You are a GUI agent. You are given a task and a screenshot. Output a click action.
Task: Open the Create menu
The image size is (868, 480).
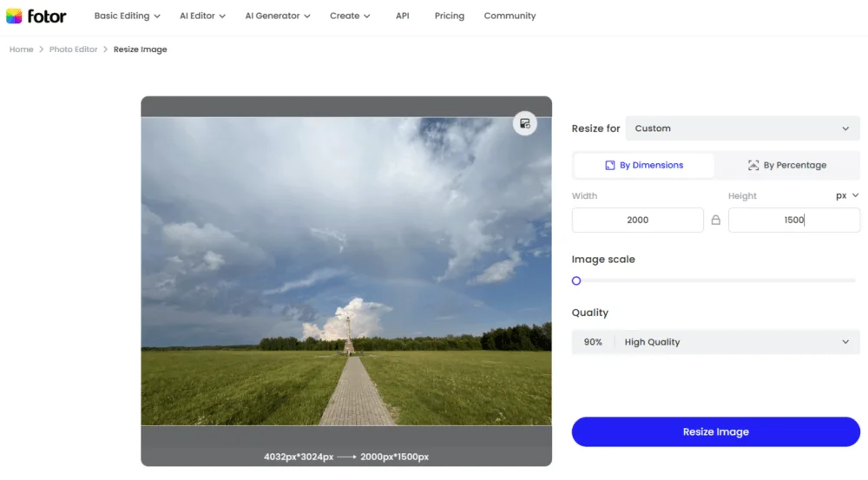tap(350, 16)
